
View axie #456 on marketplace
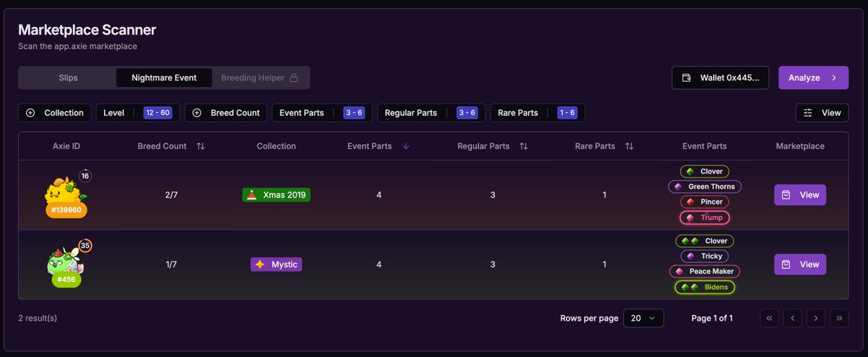coord(800,264)
